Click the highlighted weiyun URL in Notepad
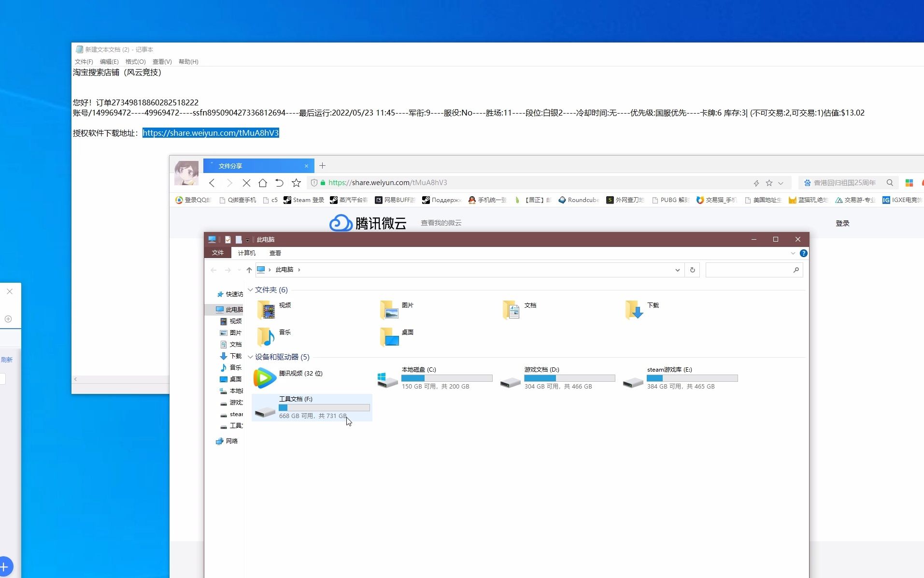 [x=211, y=133]
